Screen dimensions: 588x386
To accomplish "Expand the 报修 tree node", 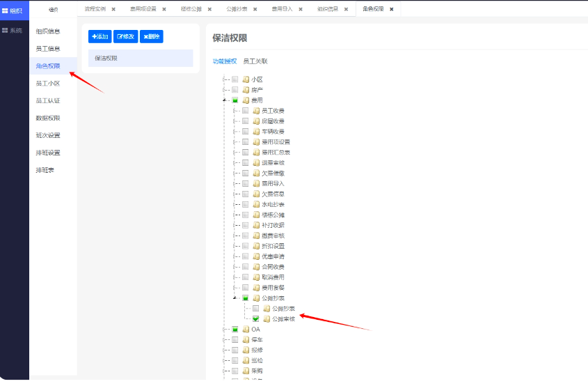I will pyautogui.click(x=224, y=350).
